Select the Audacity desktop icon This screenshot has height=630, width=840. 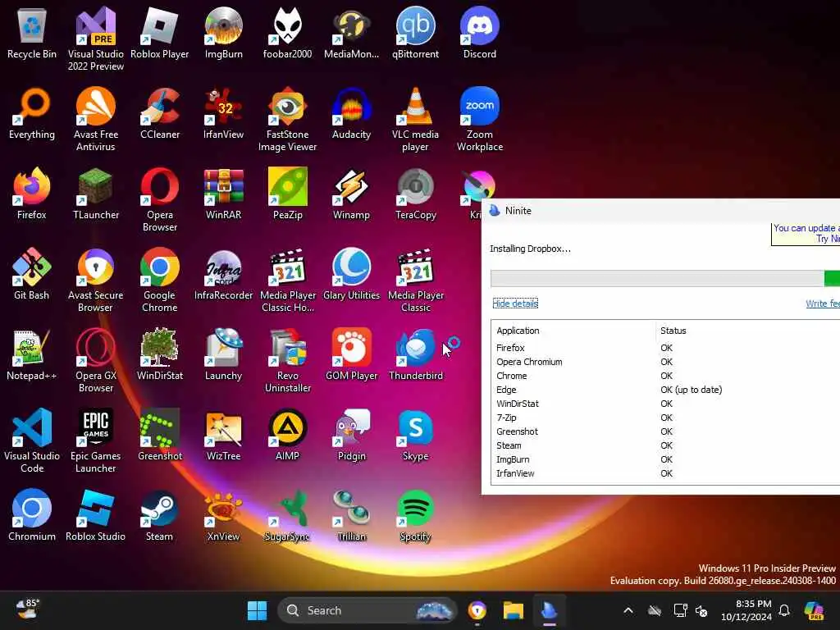[351, 113]
